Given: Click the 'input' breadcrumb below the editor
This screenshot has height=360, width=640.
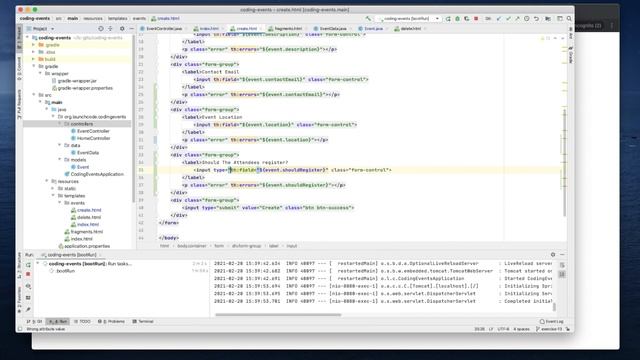Looking at the screenshot, I should (291, 246).
